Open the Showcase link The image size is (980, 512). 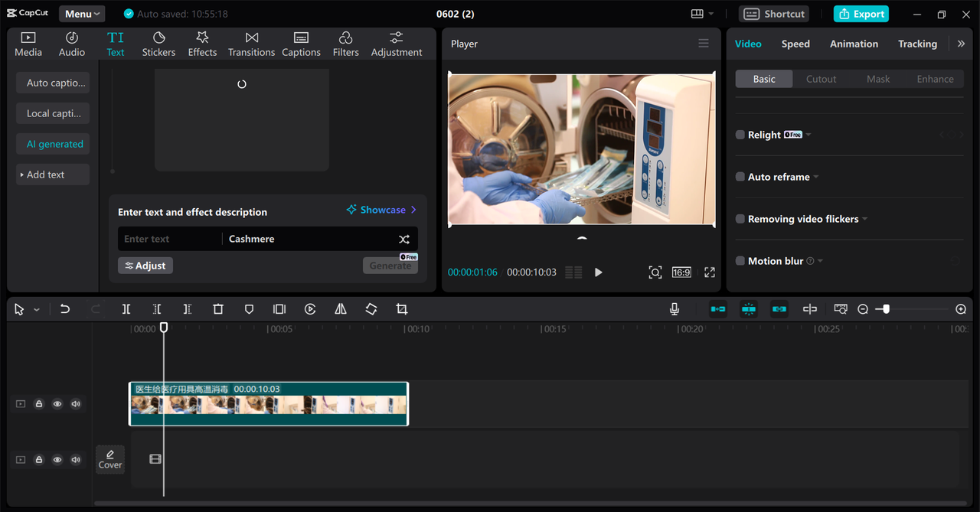[381, 210]
